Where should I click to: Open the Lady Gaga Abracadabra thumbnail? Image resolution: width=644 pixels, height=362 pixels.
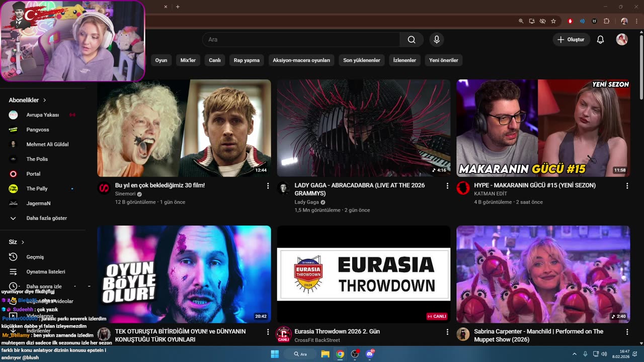(364, 128)
